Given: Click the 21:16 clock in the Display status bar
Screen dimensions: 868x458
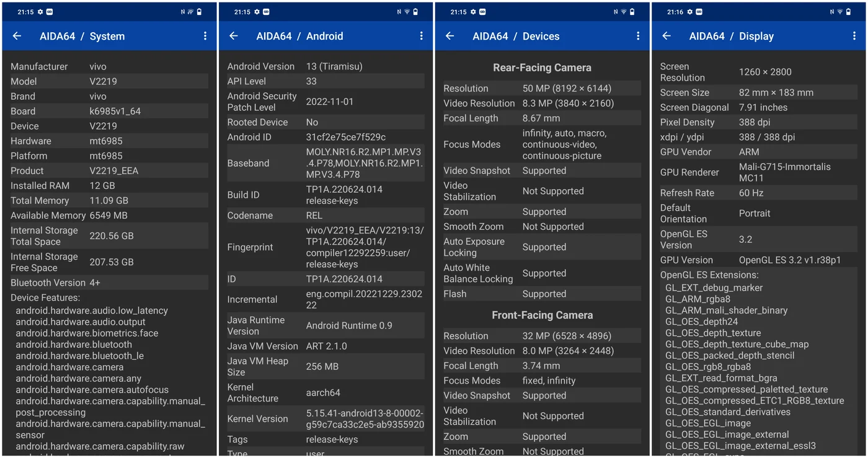Looking at the screenshot, I should pyautogui.click(x=675, y=12).
